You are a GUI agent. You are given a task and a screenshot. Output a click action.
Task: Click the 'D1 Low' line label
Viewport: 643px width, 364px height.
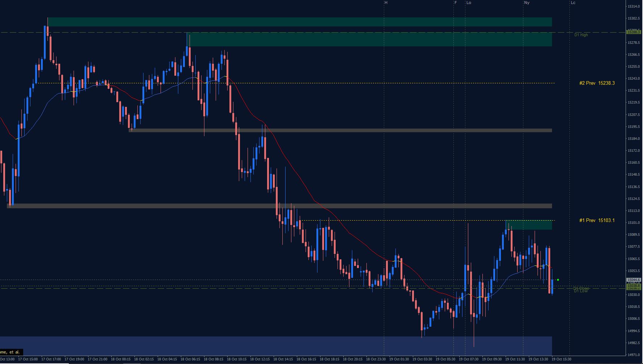pyautogui.click(x=581, y=291)
